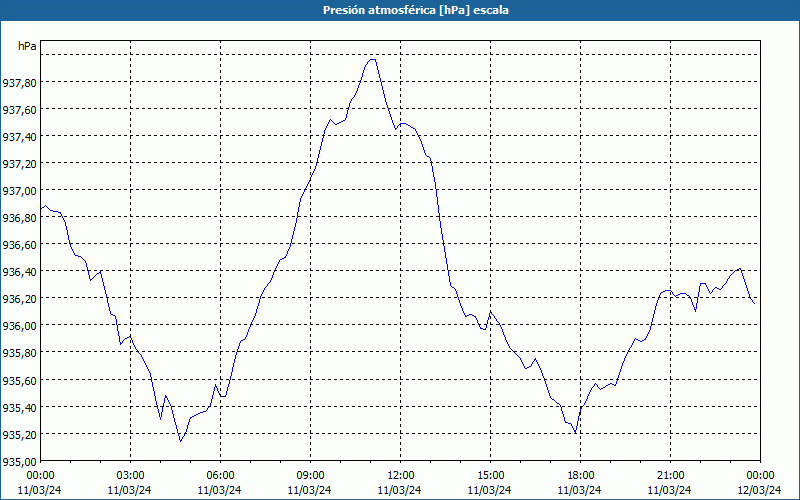
Task: Click the 937,00 y-axis label
Action: point(19,190)
